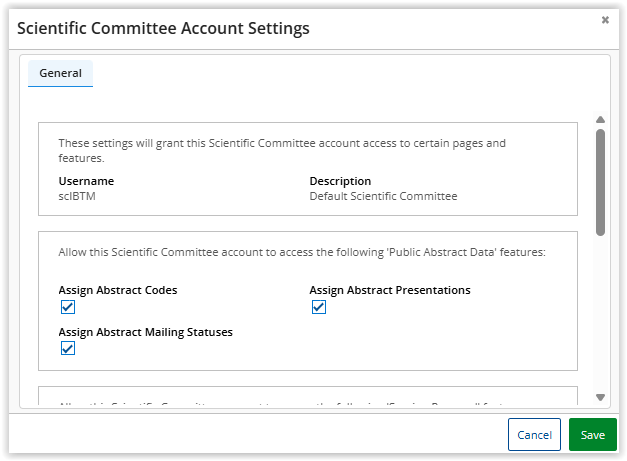Close the Scientific Committee Account Settings dialog
The height and width of the screenshot is (461, 627).
605,20
